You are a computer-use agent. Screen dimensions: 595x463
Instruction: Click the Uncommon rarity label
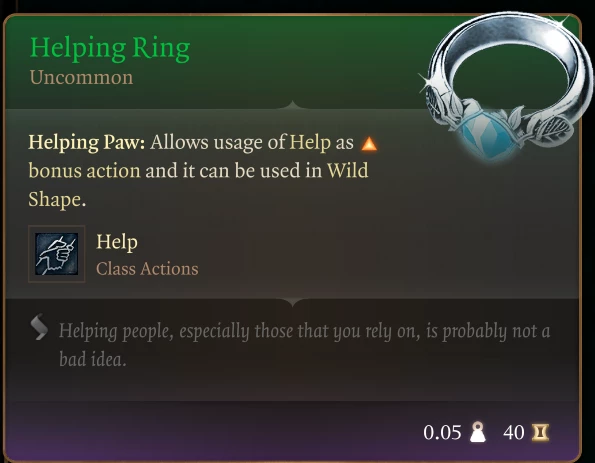81,77
